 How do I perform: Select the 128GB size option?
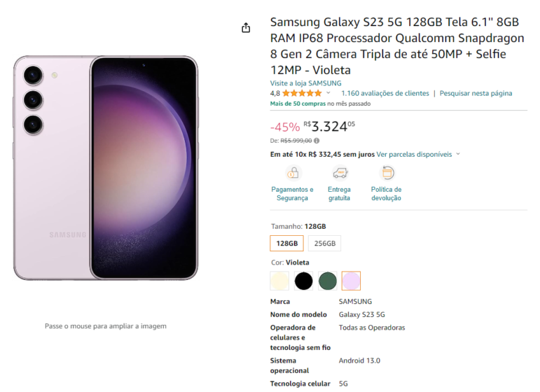[x=286, y=244]
